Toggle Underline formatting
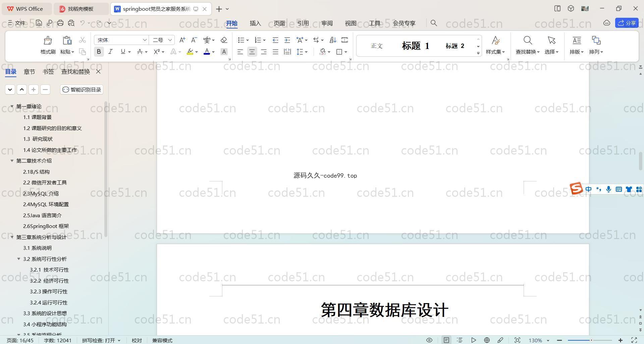Viewport: 644px width, 344px height. pyautogui.click(x=123, y=52)
